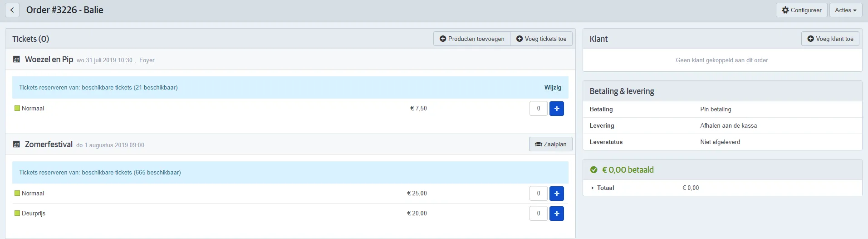Image resolution: width=868 pixels, height=239 pixels.
Task: Click the Deurprijs ticket type label
Action: (34, 213)
